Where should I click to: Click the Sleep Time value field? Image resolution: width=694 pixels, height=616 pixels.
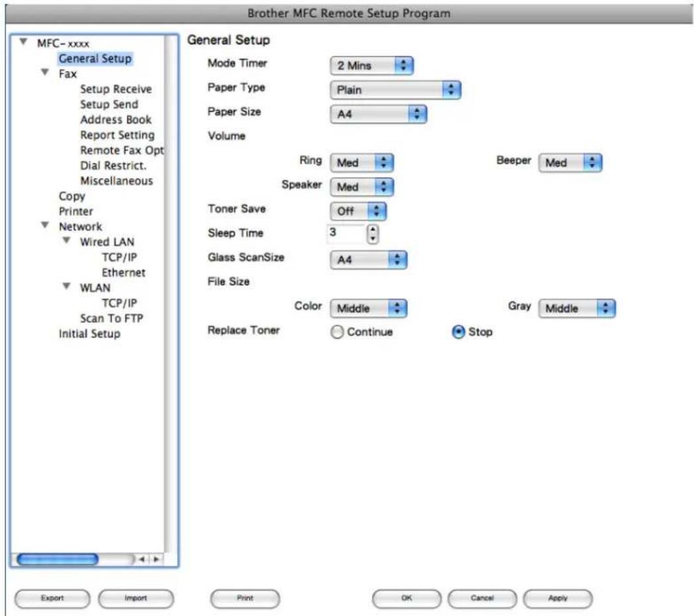(x=346, y=233)
